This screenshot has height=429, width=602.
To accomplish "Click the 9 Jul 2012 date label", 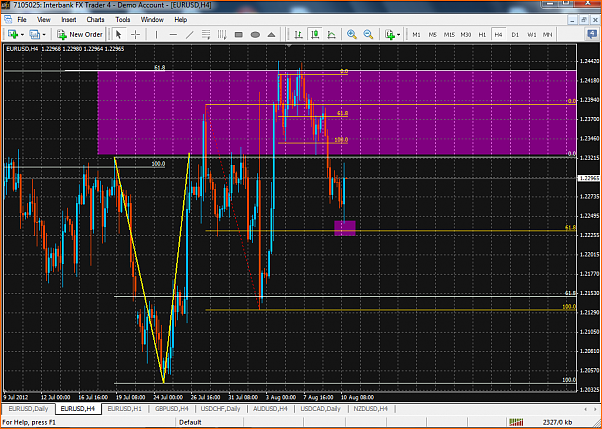I will click(x=16, y=397).
